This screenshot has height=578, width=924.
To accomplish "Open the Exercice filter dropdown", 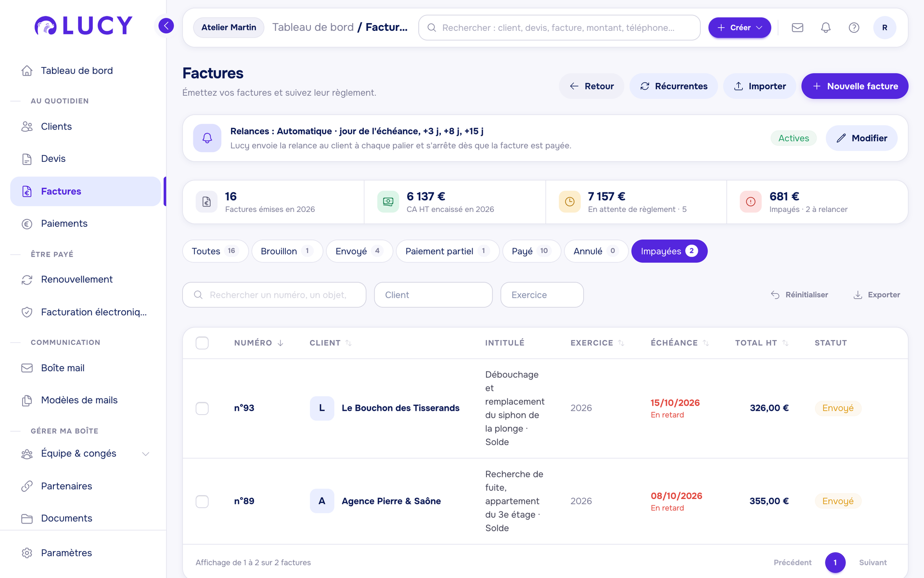I will 542,295.
